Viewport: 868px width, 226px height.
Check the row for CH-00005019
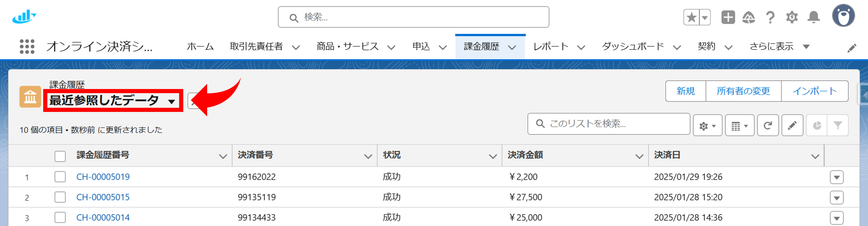coord(60,176)
